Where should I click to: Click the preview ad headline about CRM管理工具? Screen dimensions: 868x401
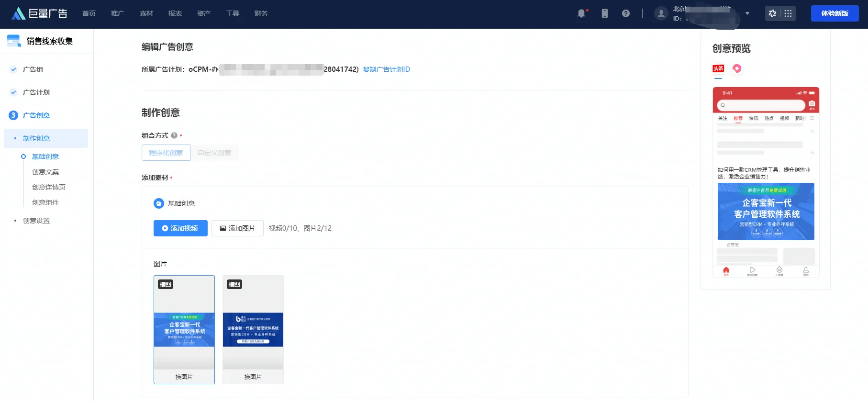(764, 173)
